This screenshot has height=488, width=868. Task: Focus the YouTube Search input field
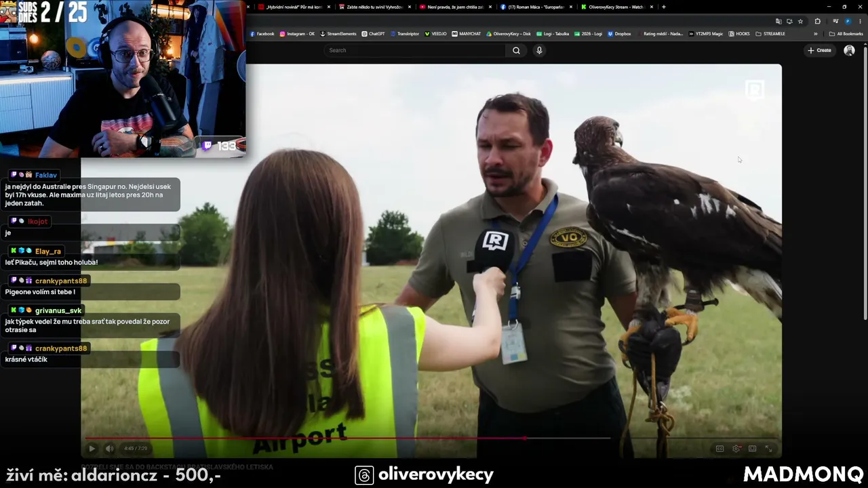pos(415,50)
